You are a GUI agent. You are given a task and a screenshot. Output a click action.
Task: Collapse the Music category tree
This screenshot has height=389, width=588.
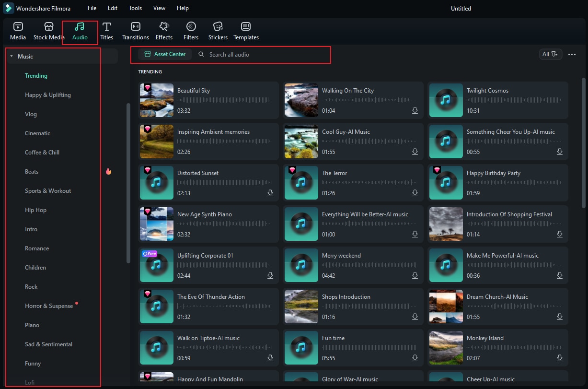(x=11, y=57)
